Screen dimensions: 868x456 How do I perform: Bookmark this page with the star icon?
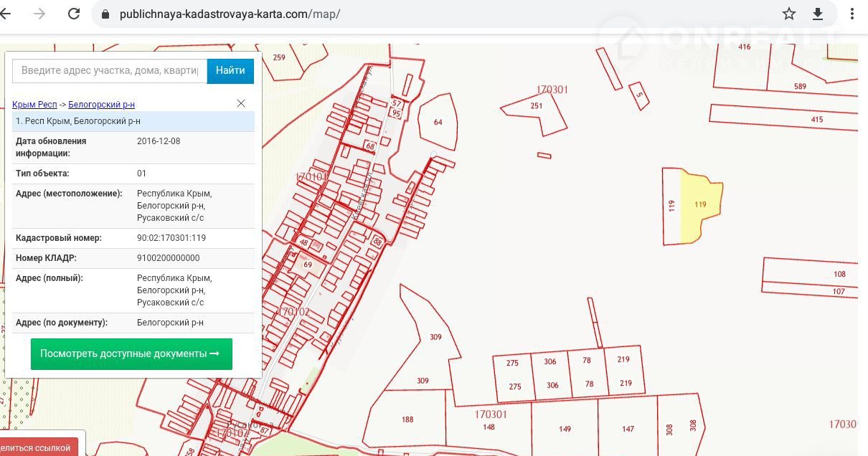tap(789, 14)
